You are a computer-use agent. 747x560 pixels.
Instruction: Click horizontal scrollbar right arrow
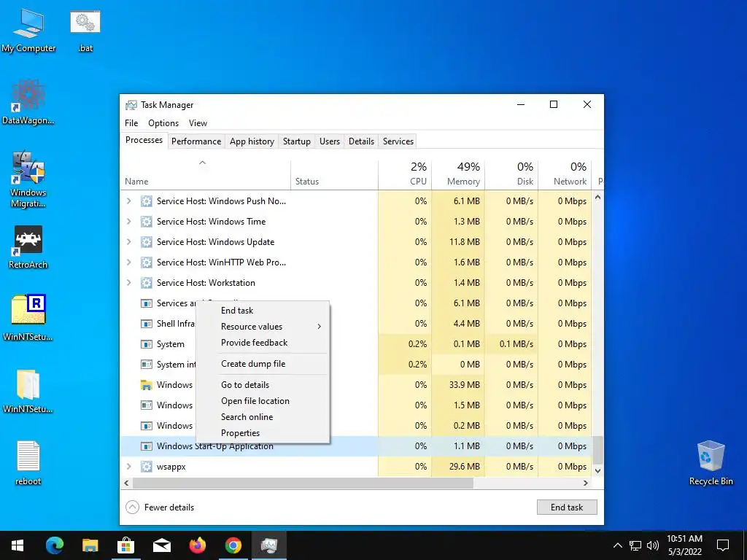point(586,483)
